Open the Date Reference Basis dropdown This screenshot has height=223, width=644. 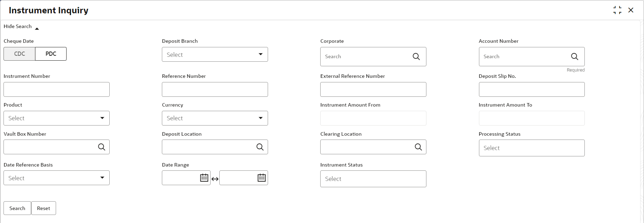click(56, 178)
